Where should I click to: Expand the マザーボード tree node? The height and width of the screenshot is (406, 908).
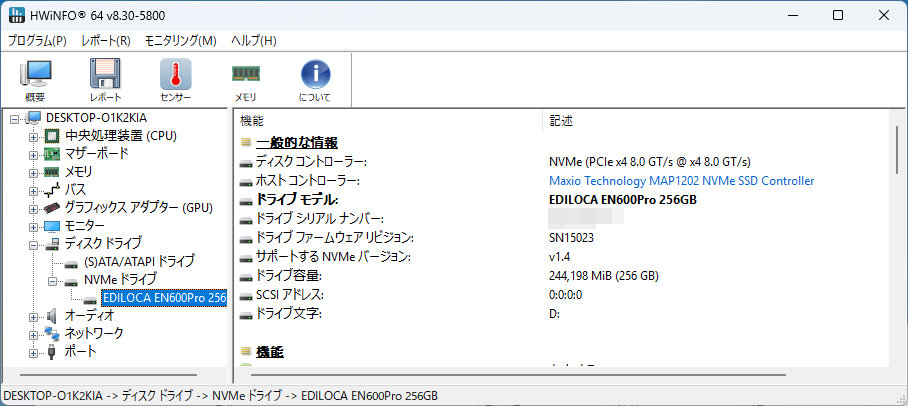tap(34, 155)
